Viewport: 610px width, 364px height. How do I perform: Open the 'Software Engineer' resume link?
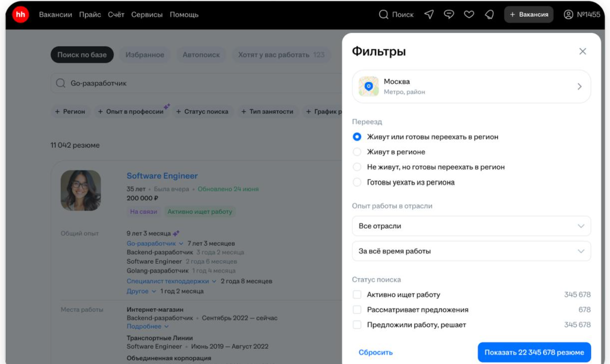click(162, 175)
